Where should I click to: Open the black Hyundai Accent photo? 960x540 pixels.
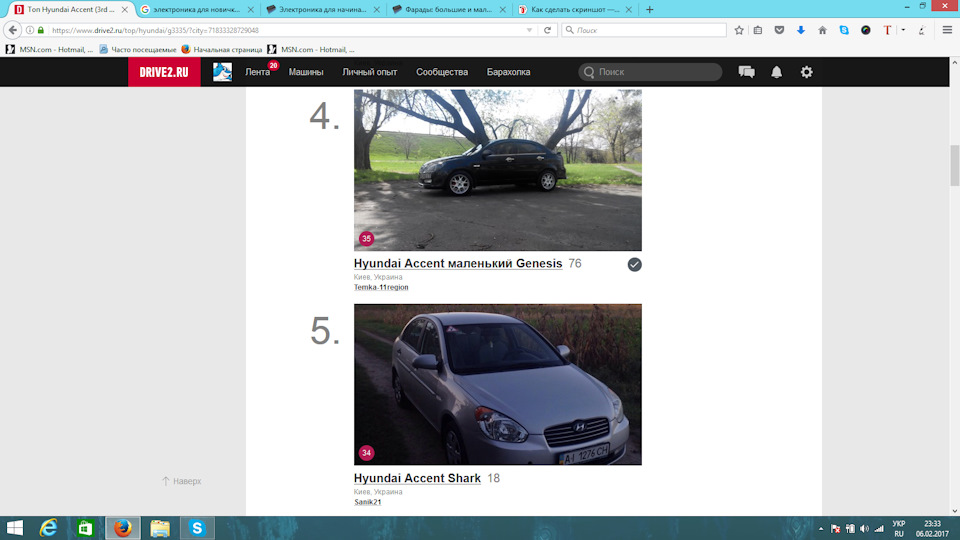(498, 170)
